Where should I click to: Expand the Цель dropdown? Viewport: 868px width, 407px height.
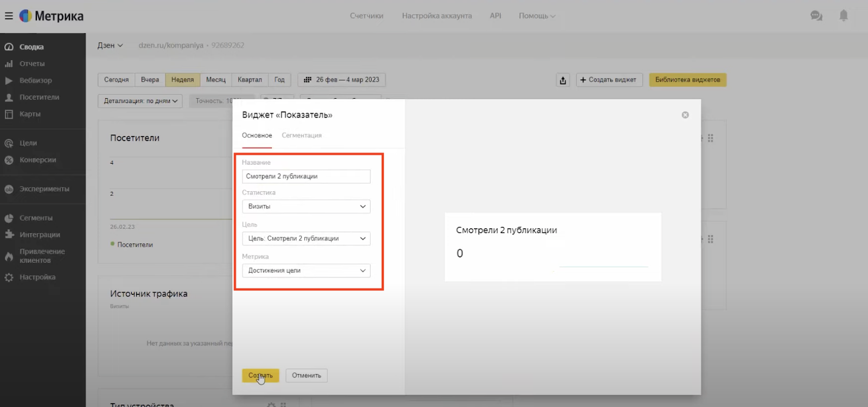point(306,238)
